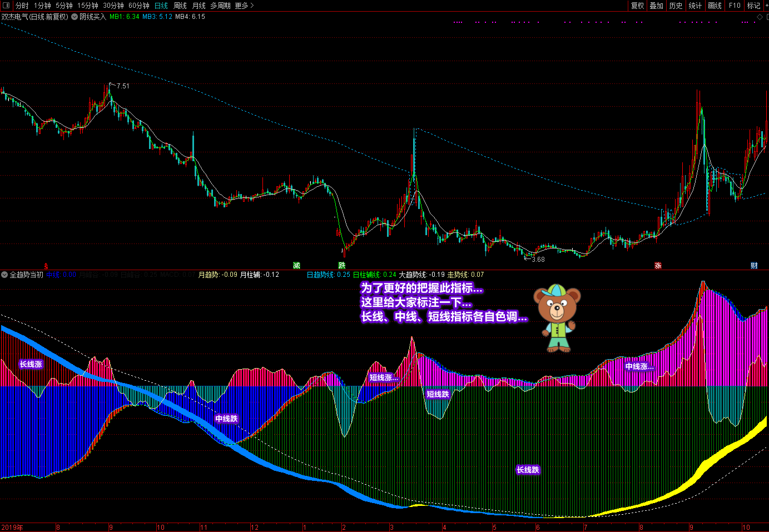Click the blue 财 event marker
The width and height of the screenshot is (769, 532).
754,266
